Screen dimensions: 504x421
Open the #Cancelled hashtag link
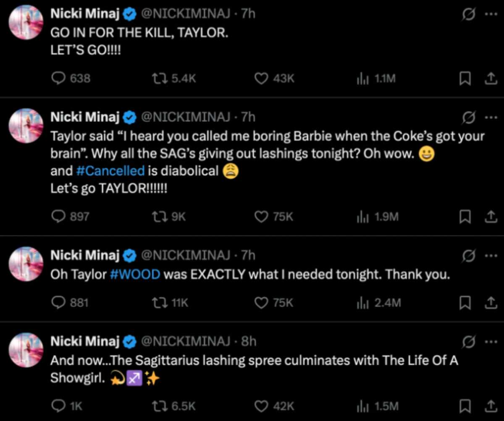point(111,171)
